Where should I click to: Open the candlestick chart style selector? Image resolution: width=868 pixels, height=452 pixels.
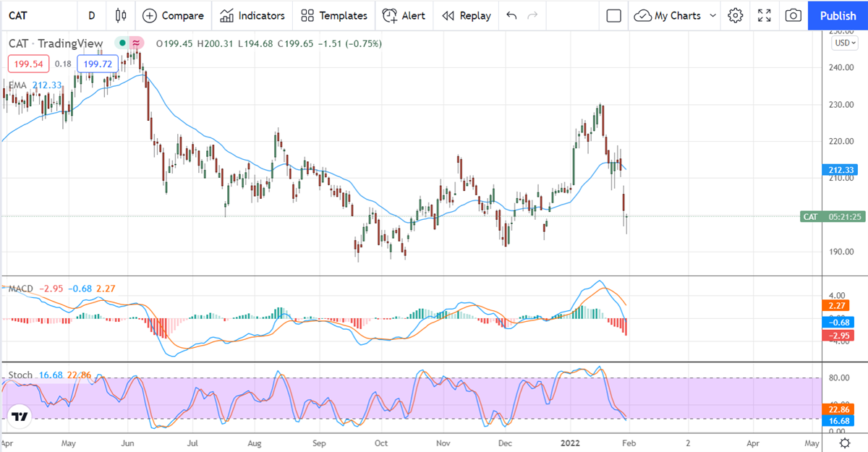click(121, 15)
